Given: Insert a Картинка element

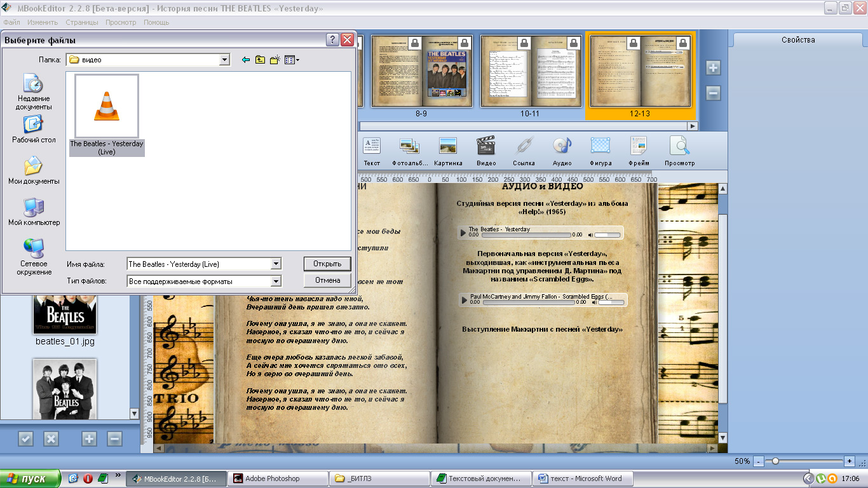Looking at the screenshot, I should 448,151.
